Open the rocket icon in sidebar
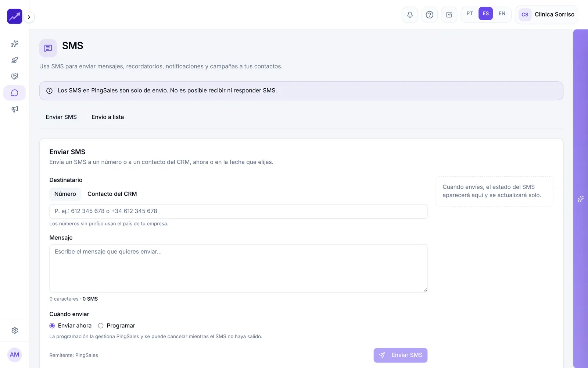The height and width of the screenshot is (368, 588). tap(15, 60)
